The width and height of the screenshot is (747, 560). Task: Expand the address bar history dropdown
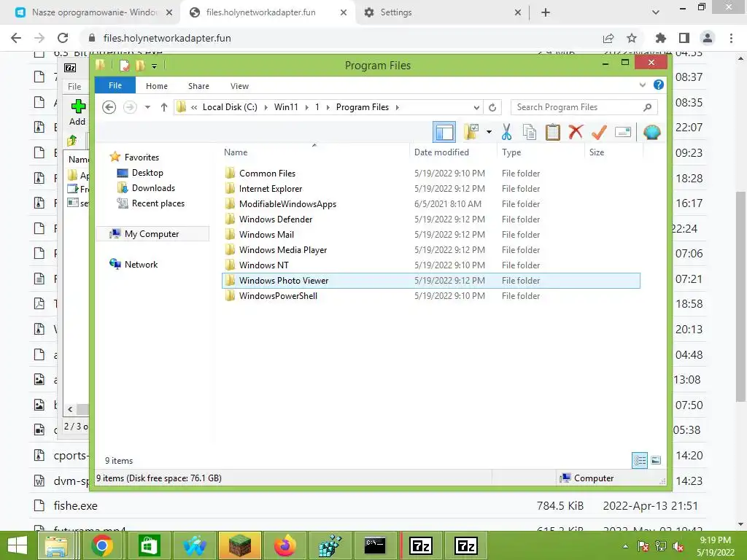(x=476, y=107)
